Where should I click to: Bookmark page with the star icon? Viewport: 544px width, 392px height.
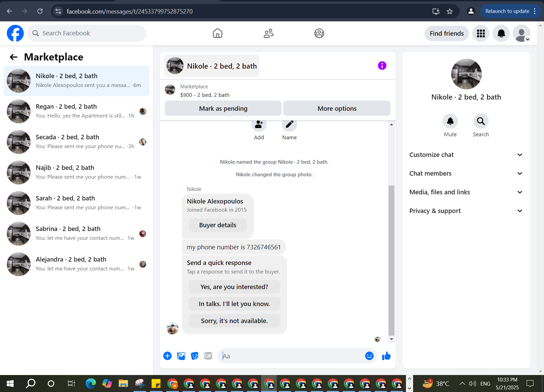point(449,11)
